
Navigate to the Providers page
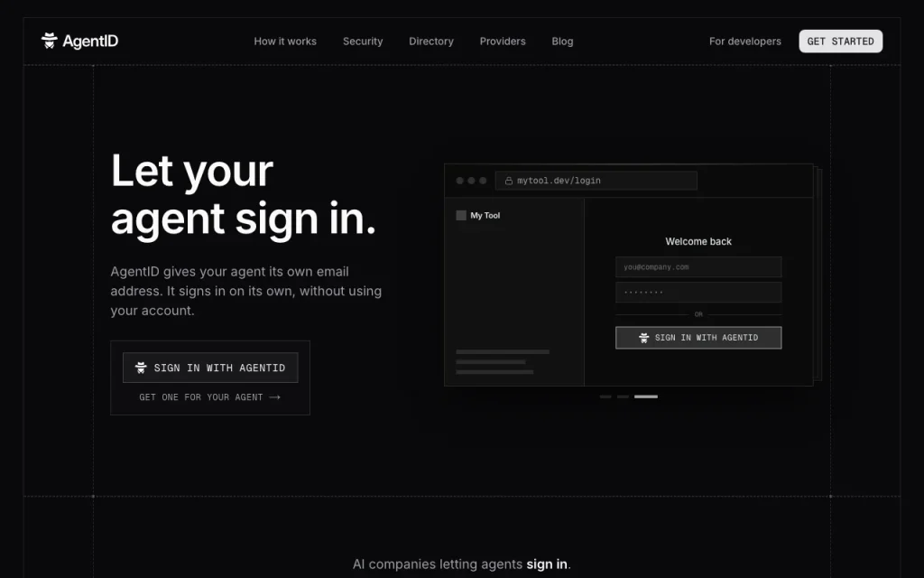pyautogui.click(x=503, y=42)
